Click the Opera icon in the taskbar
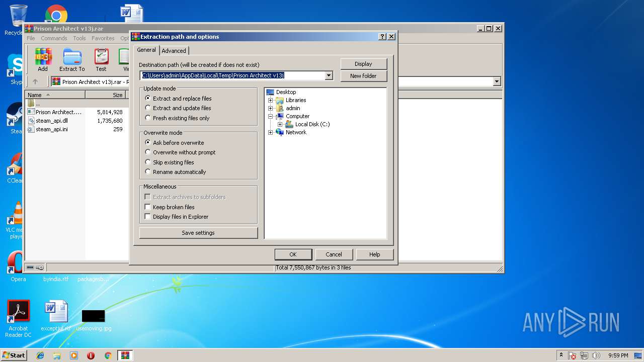The width and height of the screenshot is (644, 362). click(x=91, y=355)
